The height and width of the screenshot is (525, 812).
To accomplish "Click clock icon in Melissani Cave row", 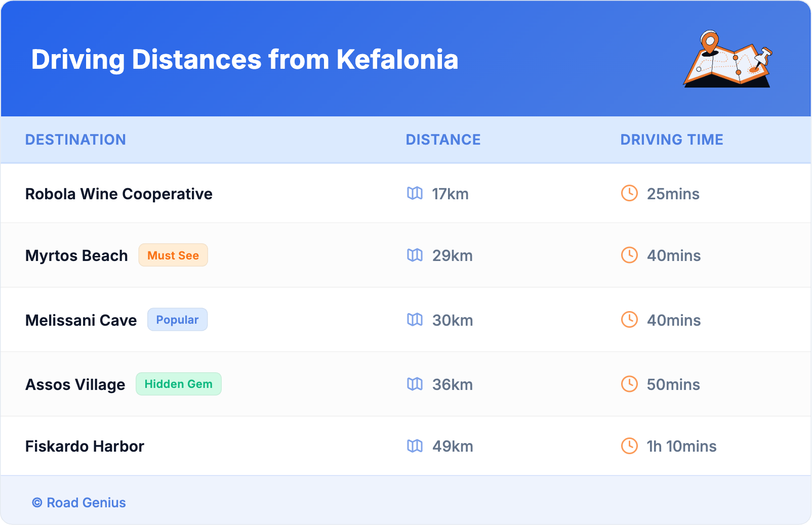I will click(x=629, y=320).
